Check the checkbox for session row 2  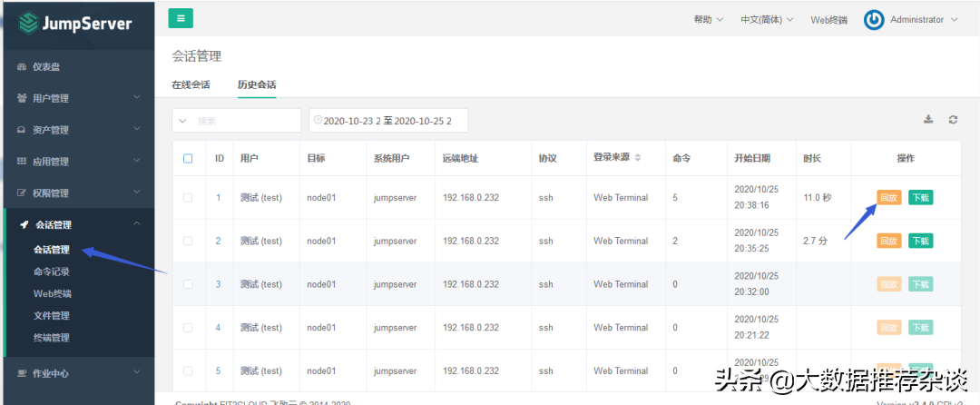188,241
